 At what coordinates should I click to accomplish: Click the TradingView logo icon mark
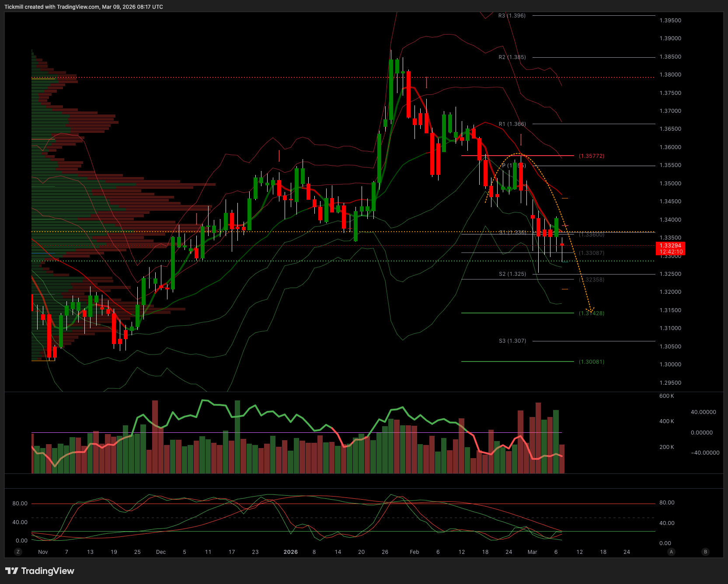point(12,571)
